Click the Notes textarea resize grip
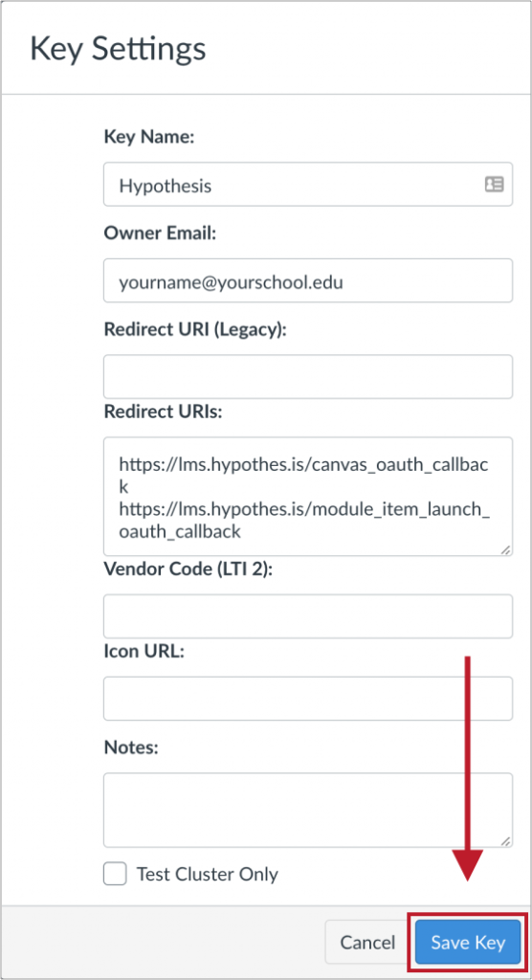 (505, 840)
